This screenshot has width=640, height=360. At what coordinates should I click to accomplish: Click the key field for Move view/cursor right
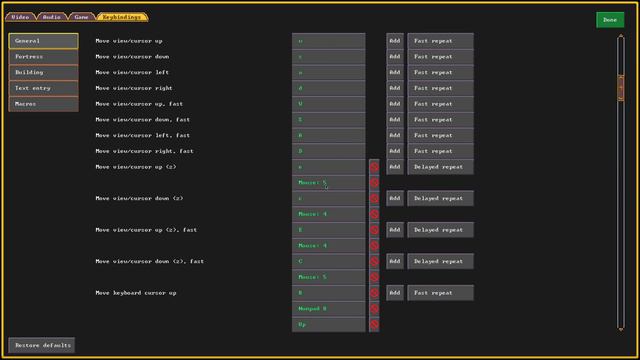tap(329, 88)
